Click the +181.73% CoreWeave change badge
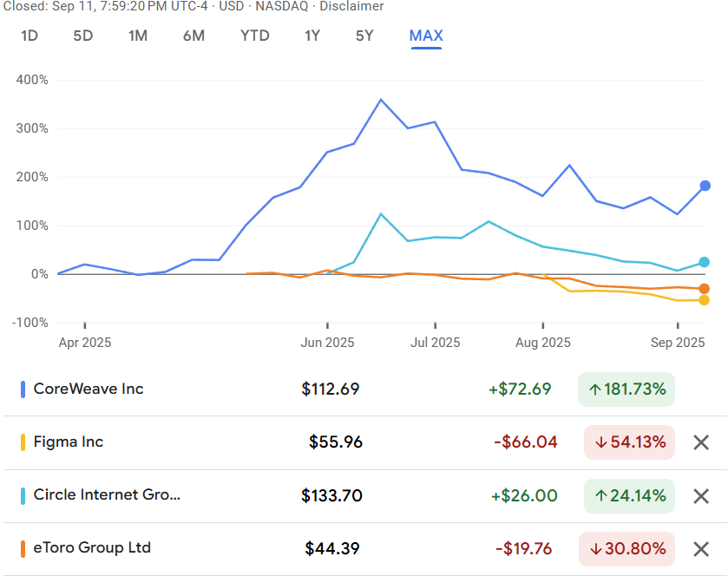The image size is (728, 576). click(626, 389)
